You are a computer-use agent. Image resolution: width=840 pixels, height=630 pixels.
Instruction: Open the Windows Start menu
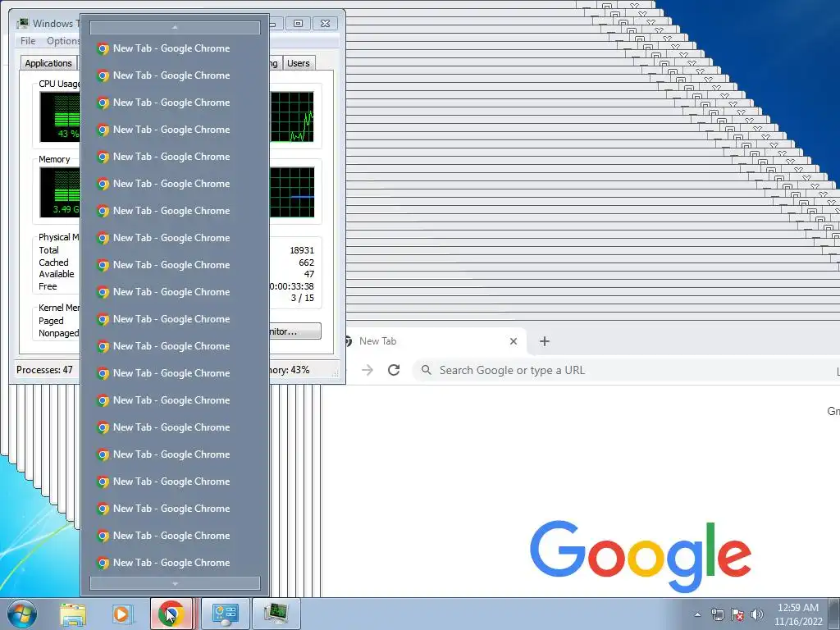point(22,614)
